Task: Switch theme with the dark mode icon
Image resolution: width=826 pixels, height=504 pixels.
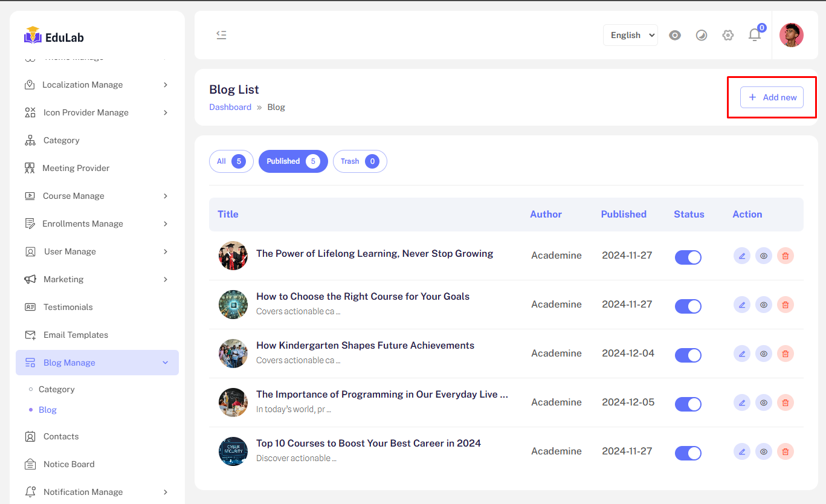Action: click(701, 35)
